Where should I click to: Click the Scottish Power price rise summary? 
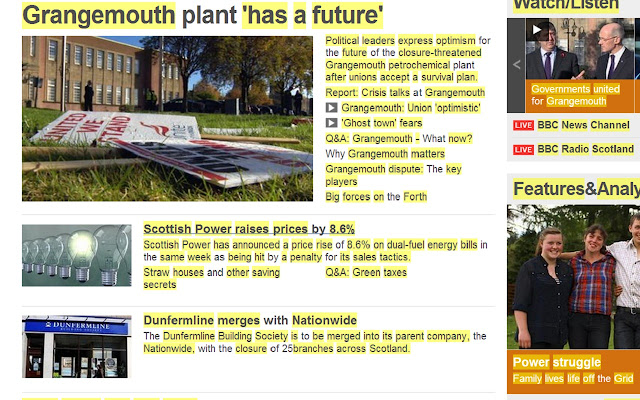(316, 251)
